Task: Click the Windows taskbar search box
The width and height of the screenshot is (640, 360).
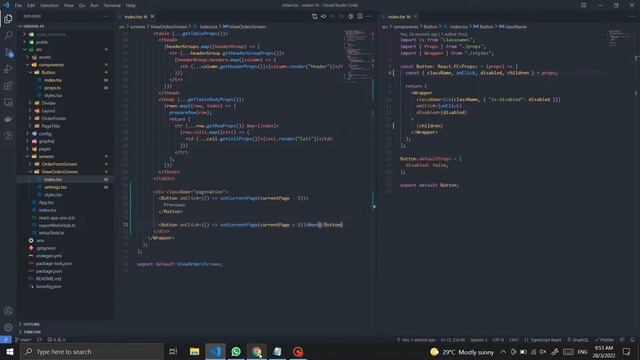Action: pyautogui.click(x=92, y=351)
